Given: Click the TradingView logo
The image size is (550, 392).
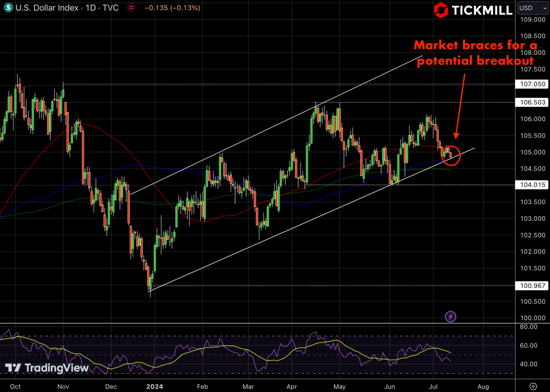Looking at the screenshot, I should click(47, 368).
